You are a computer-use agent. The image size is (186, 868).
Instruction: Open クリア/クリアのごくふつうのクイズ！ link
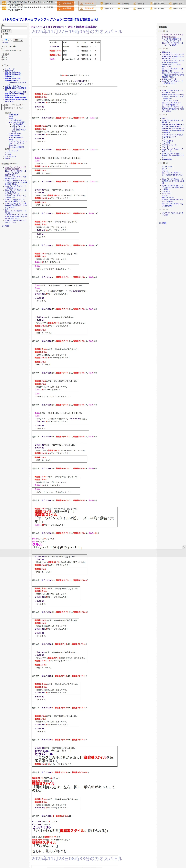point(173,214)
